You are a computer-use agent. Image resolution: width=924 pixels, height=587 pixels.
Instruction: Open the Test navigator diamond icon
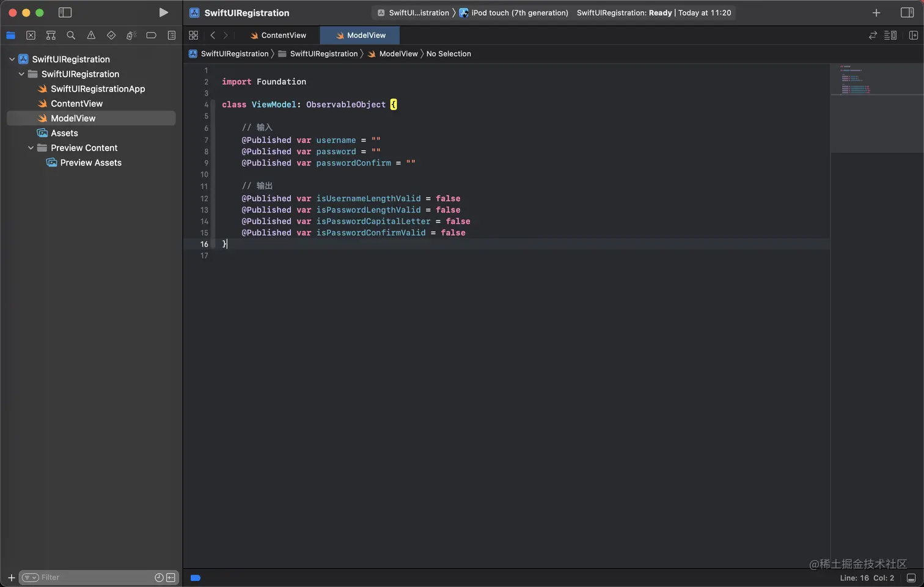(x=111, y=35)
